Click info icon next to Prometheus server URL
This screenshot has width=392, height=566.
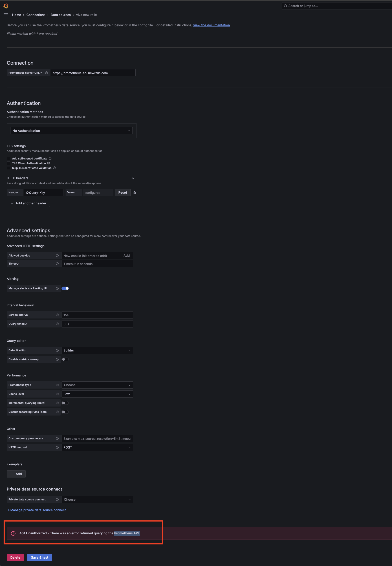coord(46,73)
